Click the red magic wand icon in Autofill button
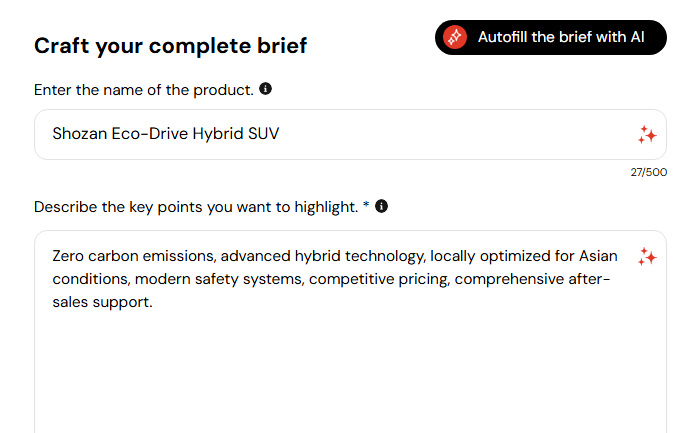 [455, 37]
